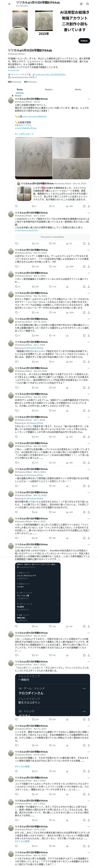The image size is (98, 868).
Task: Bookmark the pinned Feb 27 post
Action: click(x=84, y=206)
